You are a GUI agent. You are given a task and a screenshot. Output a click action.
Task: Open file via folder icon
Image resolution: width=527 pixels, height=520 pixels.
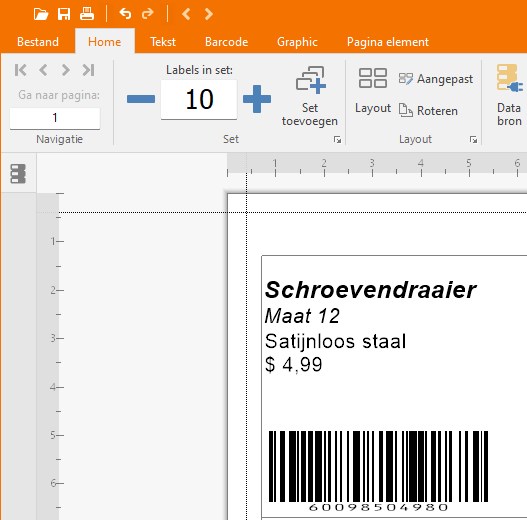point(41,14)
